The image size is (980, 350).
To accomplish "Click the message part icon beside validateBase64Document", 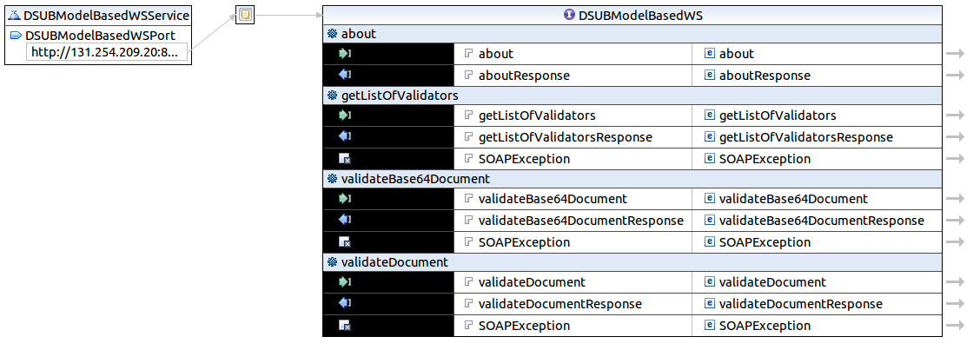I will tap(469, 199).
